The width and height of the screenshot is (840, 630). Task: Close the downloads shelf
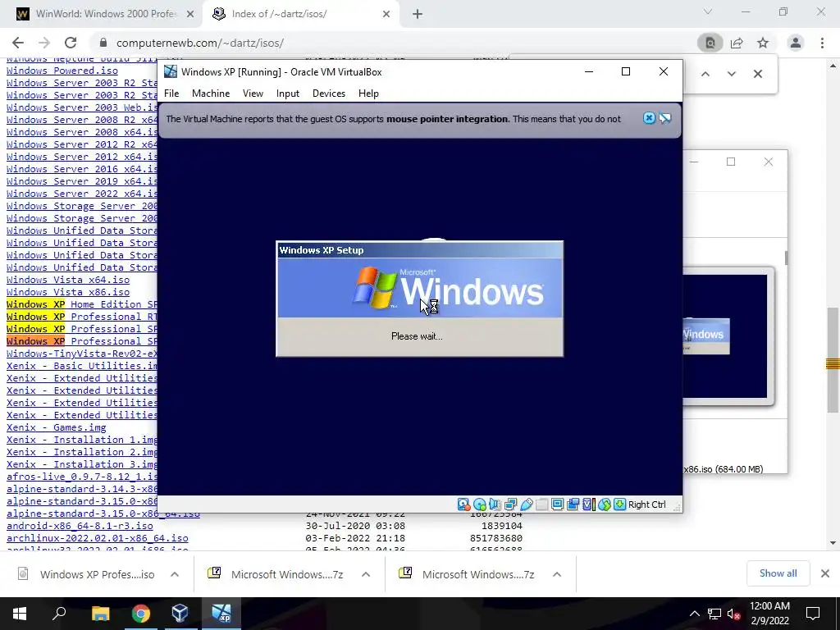[825, 573]
